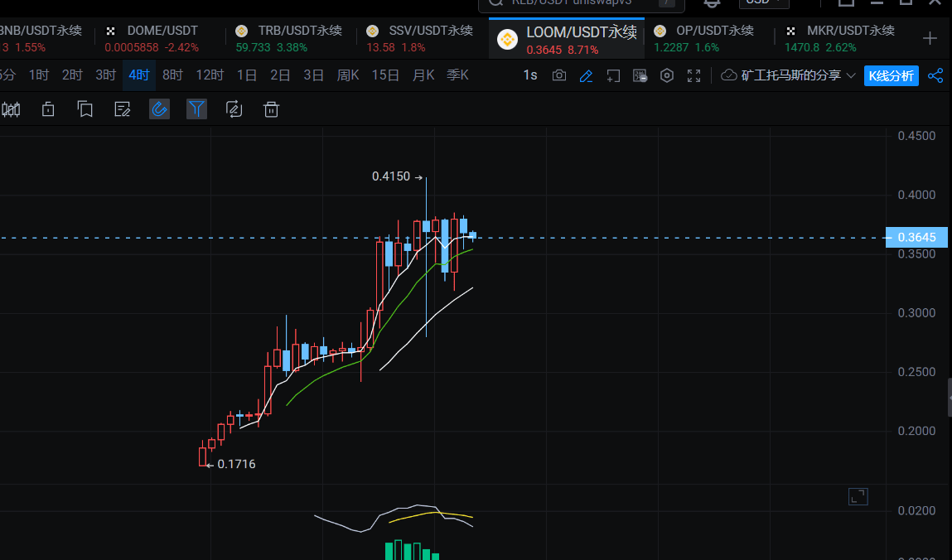Click LOOM Binance coin logo

507,40
